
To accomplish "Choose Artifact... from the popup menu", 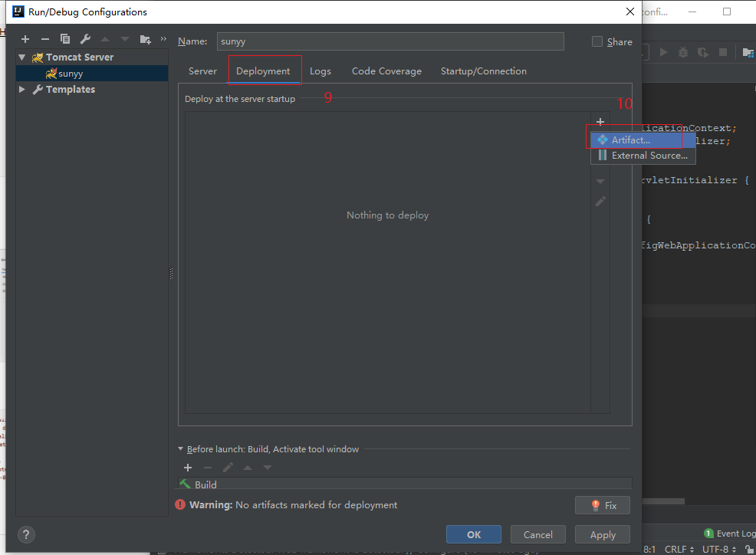I will (630, 140).
